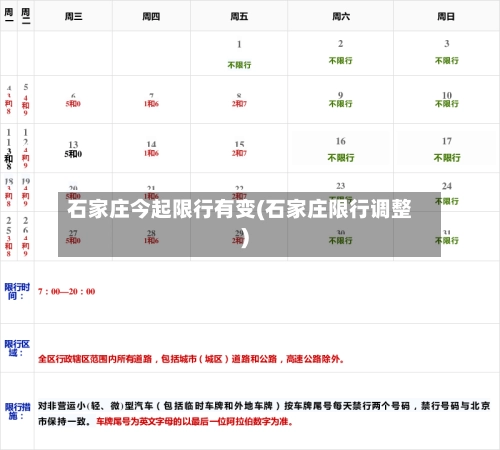Select the day 13 cell with 5和0
Screen dimensions: 500x450
tap(73, 148)
